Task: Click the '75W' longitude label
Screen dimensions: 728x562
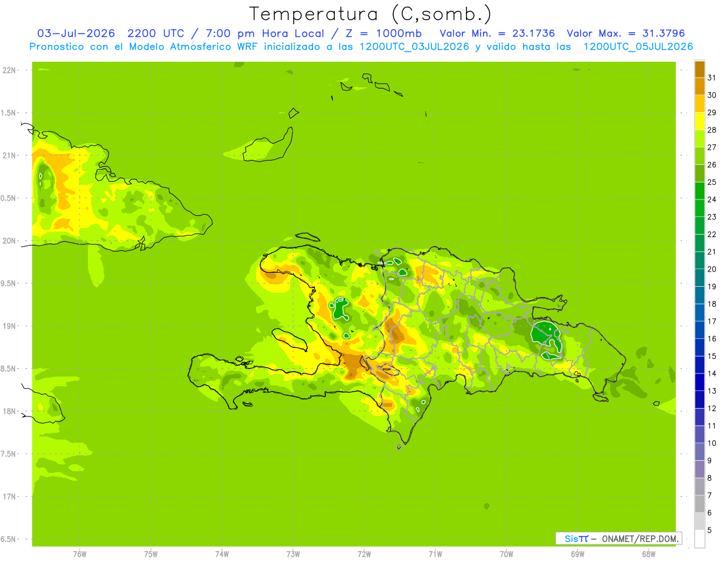Action: coord(151,554)
